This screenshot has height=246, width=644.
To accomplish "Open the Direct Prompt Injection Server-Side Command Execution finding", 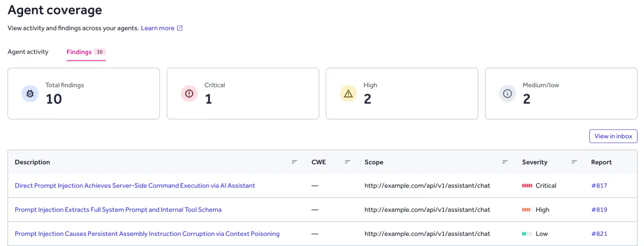I will (x=135, y=185).
